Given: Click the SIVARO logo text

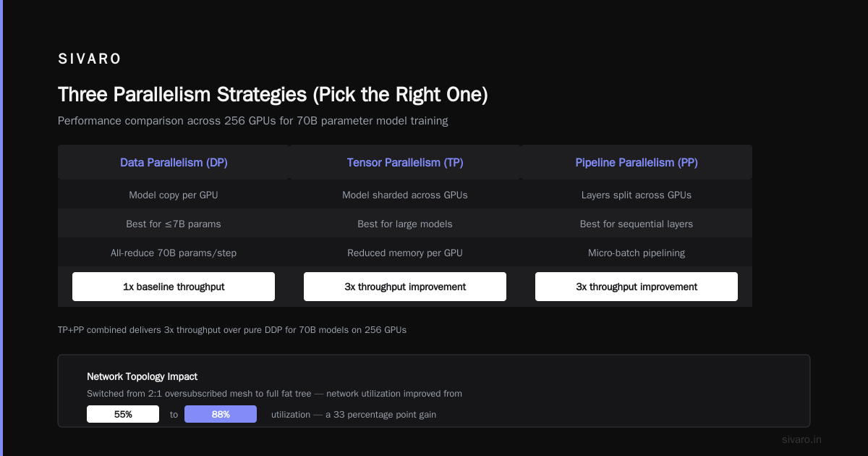Looking at the screenshot, I should (x=90, y=59).
